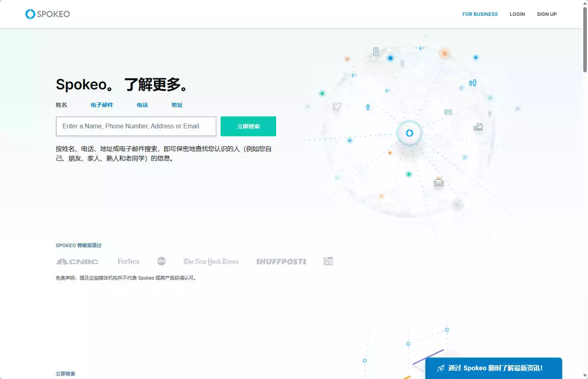Click the CNBC logo
The image size is (588, 379).
click(x=77, y=261)
